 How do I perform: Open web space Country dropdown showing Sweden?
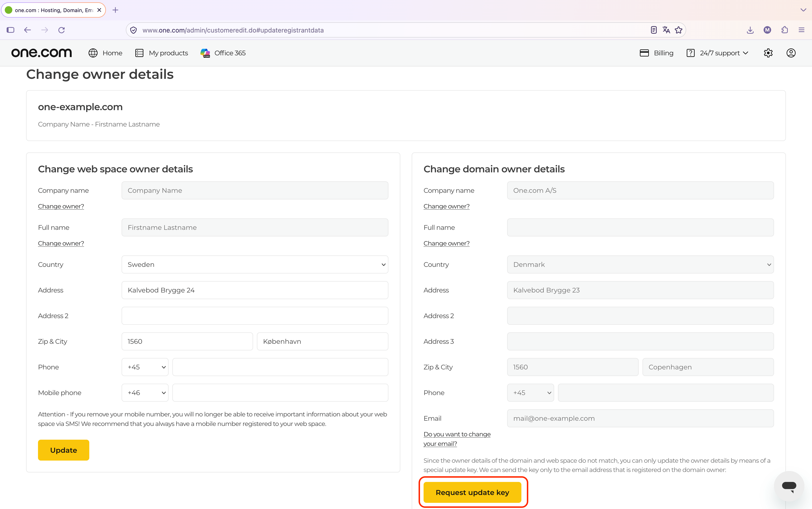tap(255, 265)
